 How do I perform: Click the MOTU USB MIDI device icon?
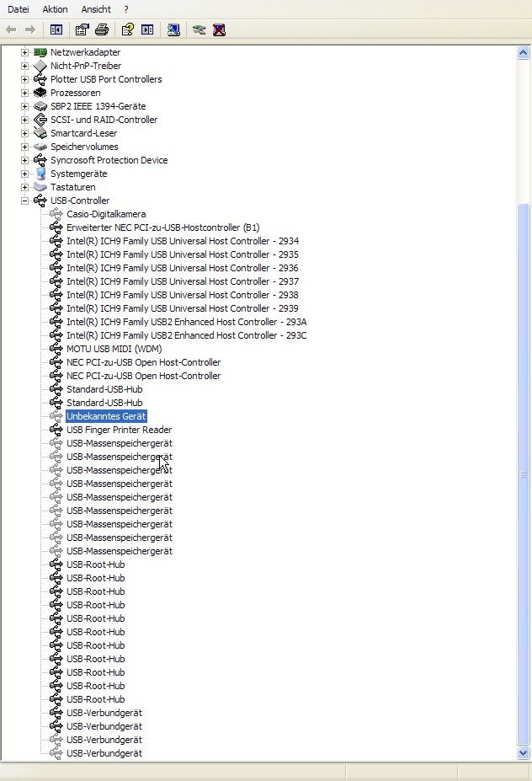(x=56, y=349)
